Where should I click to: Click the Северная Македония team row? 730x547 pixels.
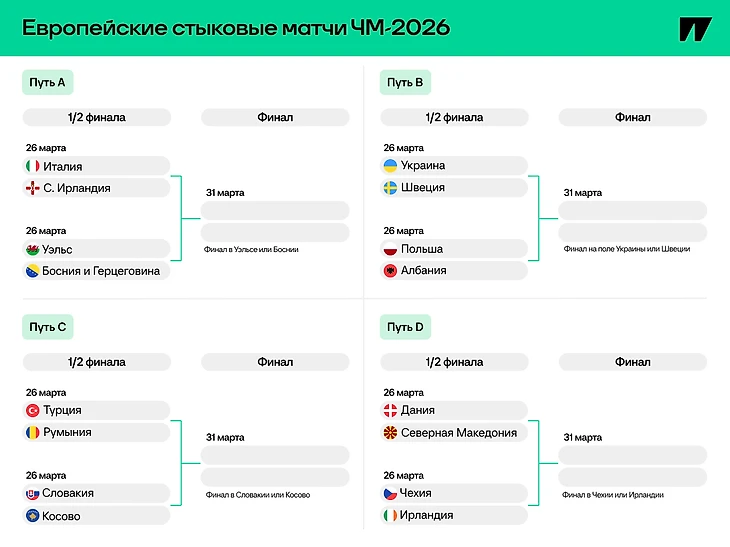click(455, 432)
